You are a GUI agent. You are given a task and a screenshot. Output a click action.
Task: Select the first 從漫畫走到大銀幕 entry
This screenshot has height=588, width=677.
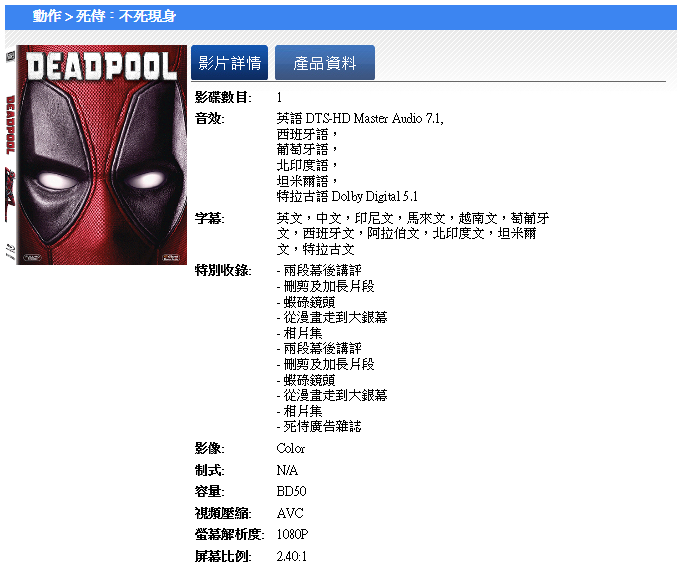pos(332,317)
